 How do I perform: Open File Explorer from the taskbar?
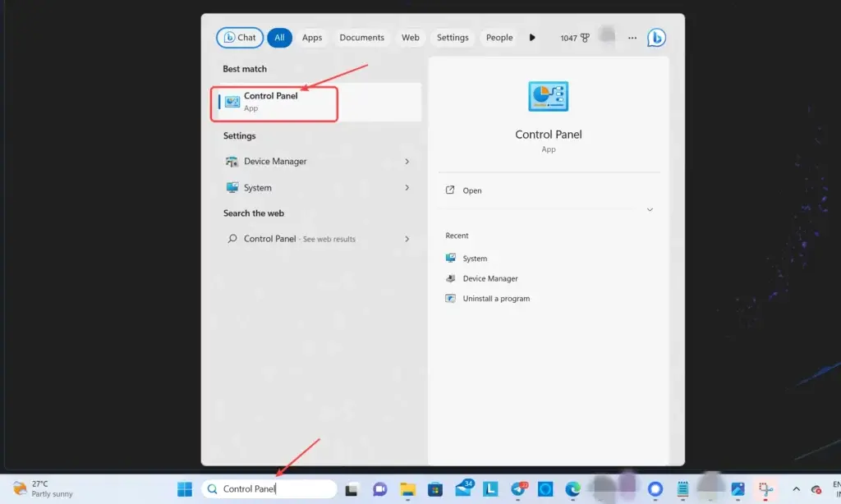[x=407, y=488]
